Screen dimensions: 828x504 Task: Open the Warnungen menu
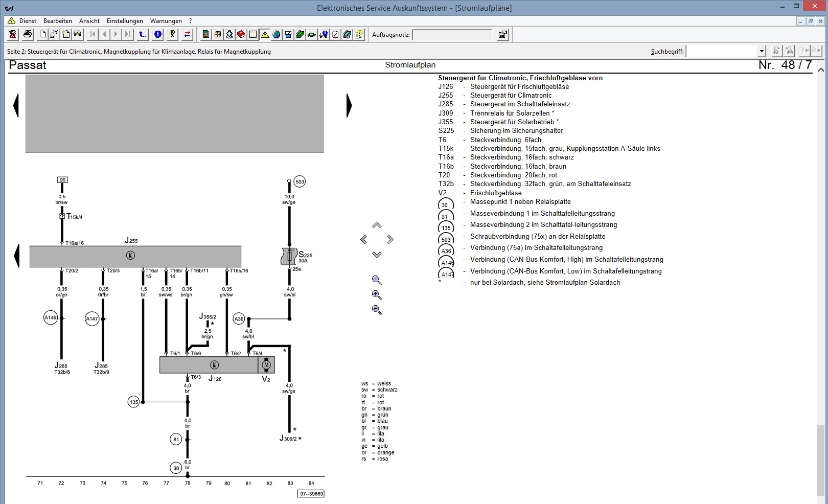pyautogui.click(x=166, y=21)
